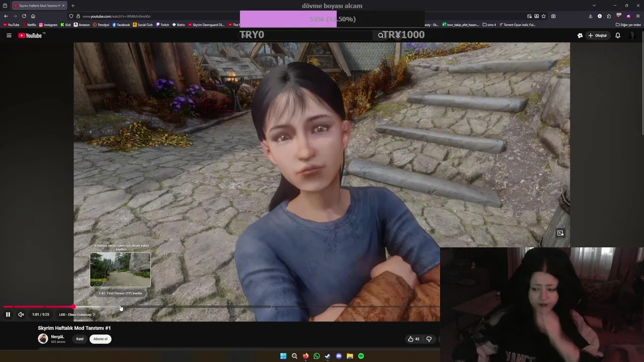644x362 pixels.
Task: Go back with the browser back arrow
Action: coord(6,16)
